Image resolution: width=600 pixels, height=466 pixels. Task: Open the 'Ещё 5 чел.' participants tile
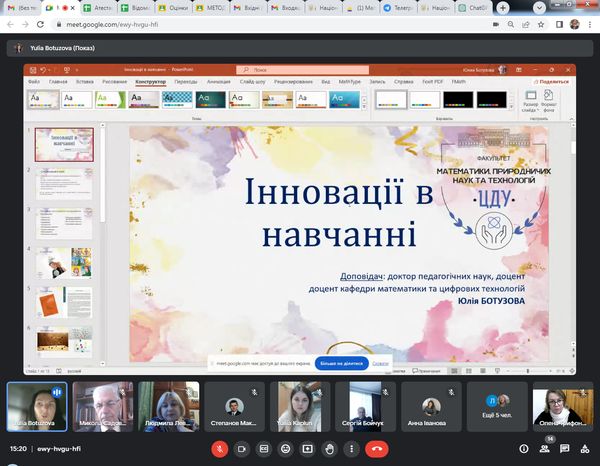pos(495,406)
